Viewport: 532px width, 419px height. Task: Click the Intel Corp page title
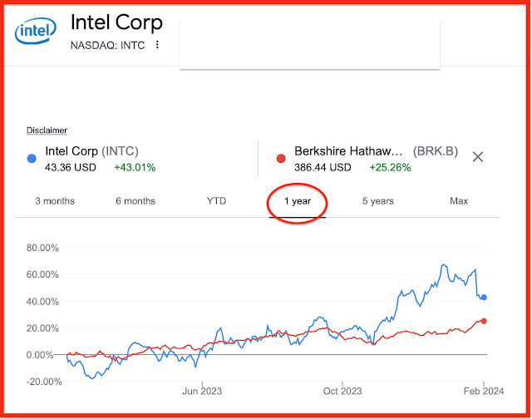coord(116,22)
